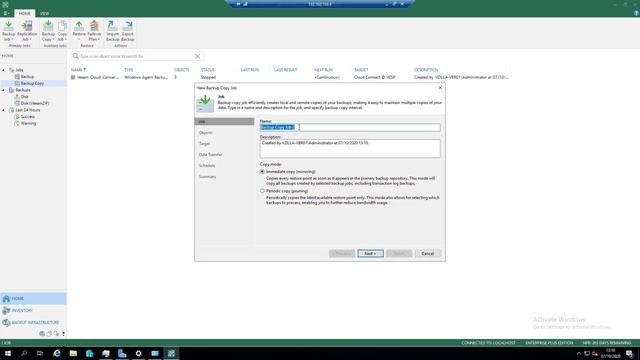Select Disk under Backups tree

point(24,97)
